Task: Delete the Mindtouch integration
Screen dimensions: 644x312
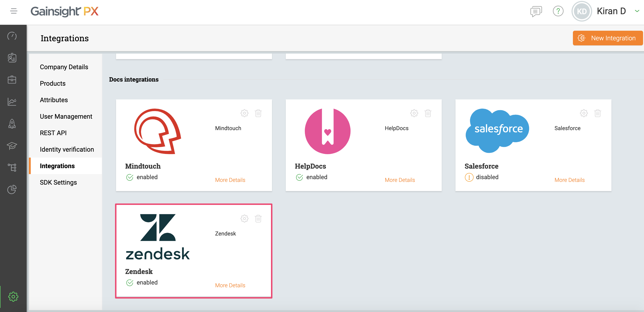Action: (258, 113)
